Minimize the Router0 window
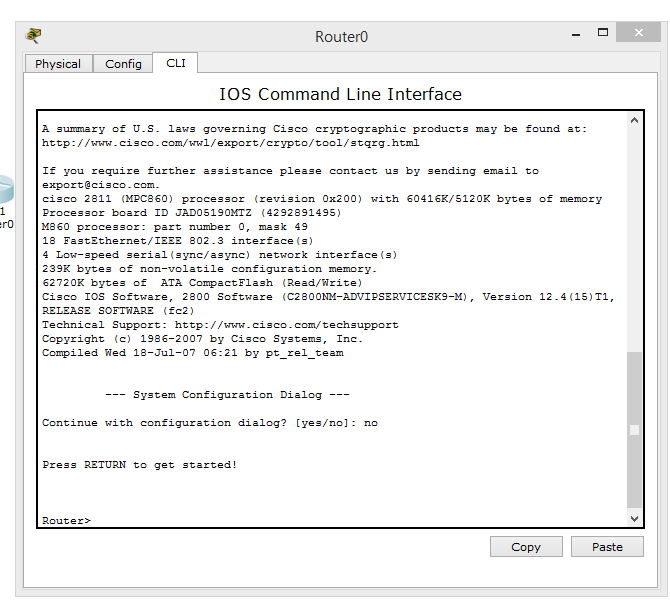Screen dimensions: 670x605 pyautogui.click(x=576, y=33)
